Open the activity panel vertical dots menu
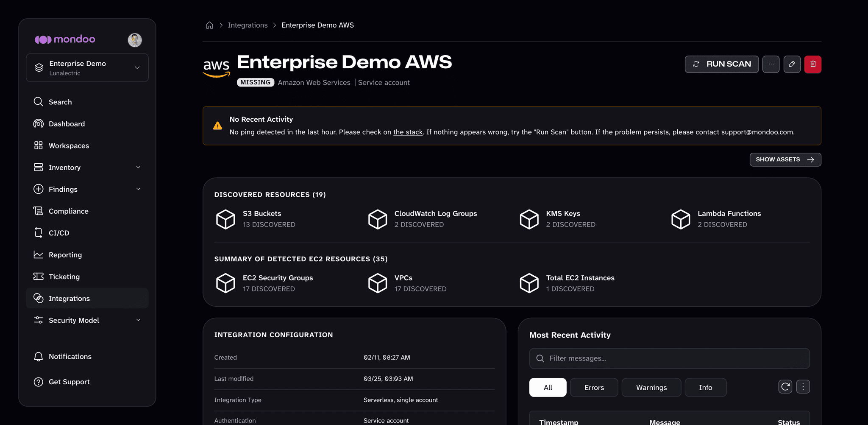Screen dimensions: 868x425 pyautogui.click(x=803, y=387)
